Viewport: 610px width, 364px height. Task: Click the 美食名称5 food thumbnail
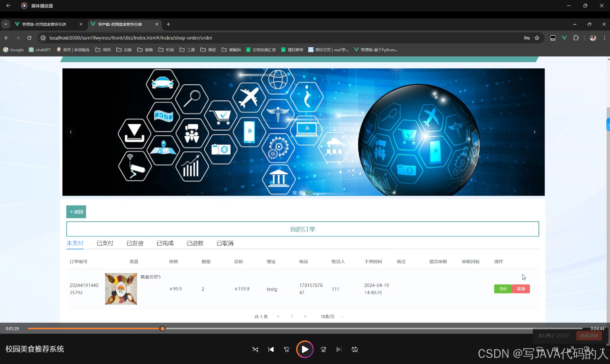click(121, 289)
